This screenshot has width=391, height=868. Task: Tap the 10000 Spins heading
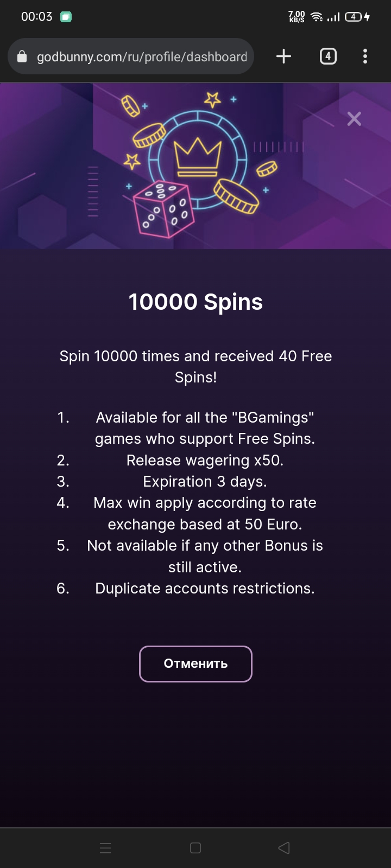click(195, 302)
